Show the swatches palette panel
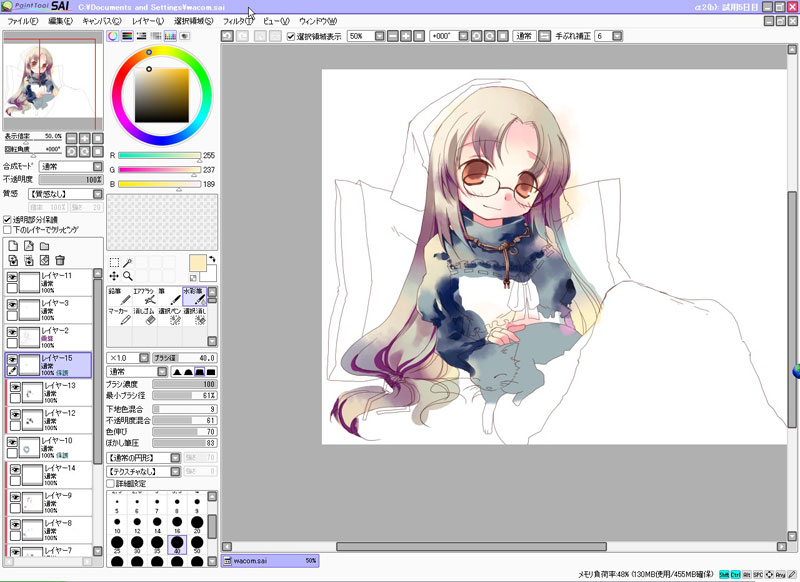The image size is (800, 582). coord(170,36)
